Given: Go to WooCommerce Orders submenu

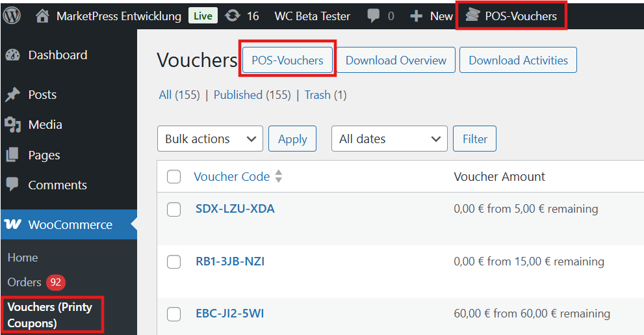Looking at the screenshot, I should click(x=24, y=282).
